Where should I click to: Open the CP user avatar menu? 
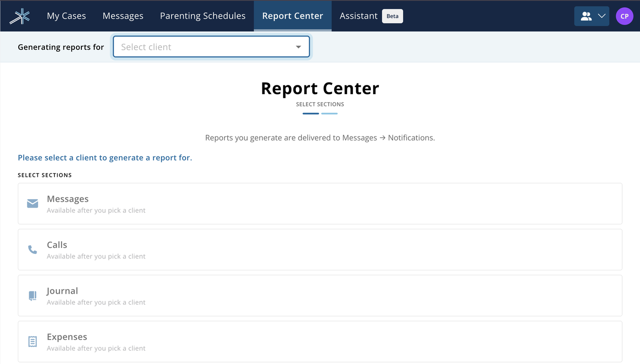coord(624,16)
